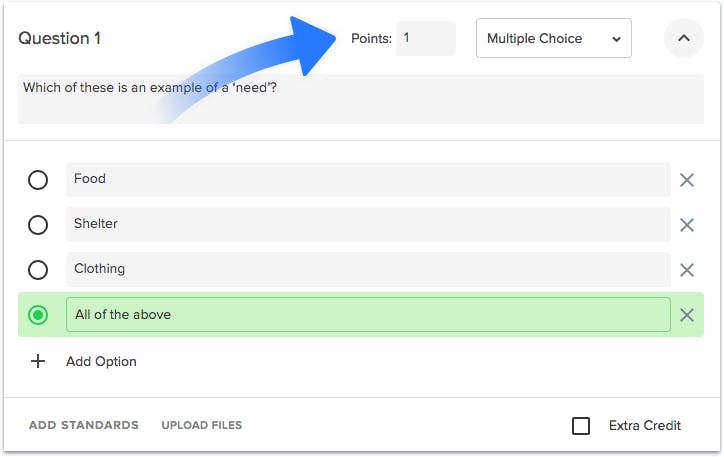Click the question text box about 'need'

(361, 99)
